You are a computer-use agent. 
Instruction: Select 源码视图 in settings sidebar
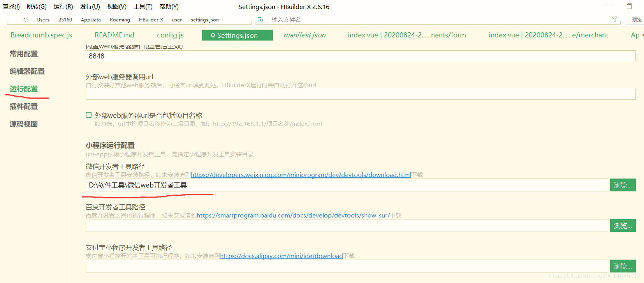click(24, 124)
